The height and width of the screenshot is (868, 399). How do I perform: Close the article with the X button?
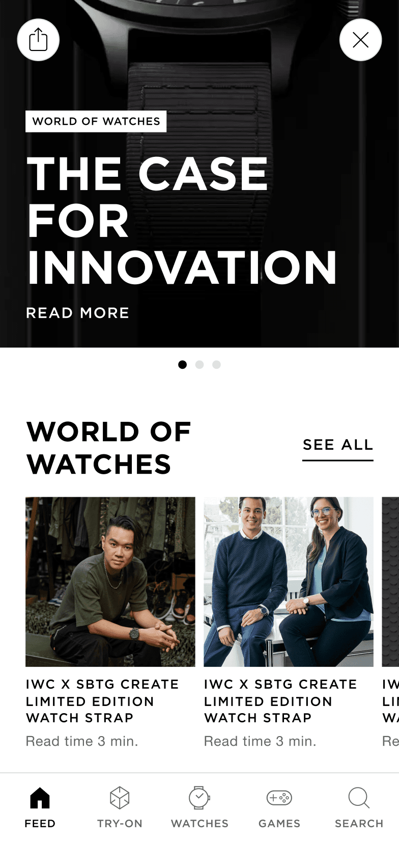click(360, 40)
